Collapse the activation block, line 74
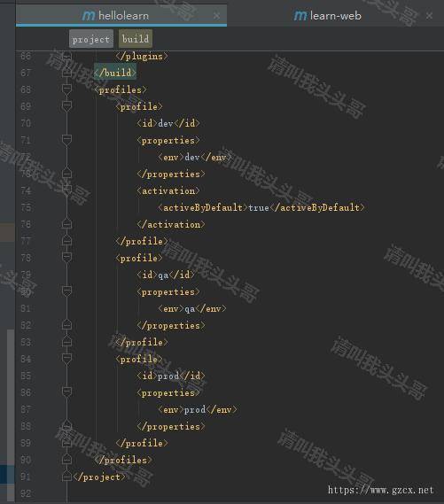This screenshot has width=444, height=504. click(66, 190)
